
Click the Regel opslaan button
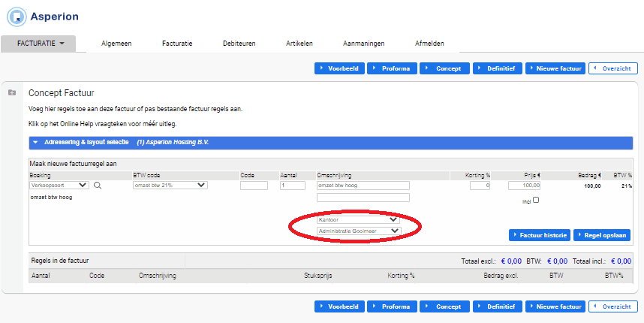(x=602, y=235)
